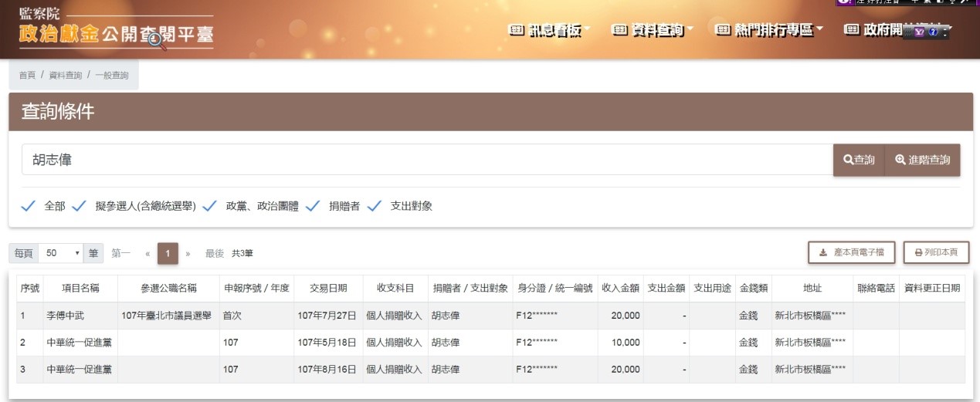980x402 pixels.
Task: Click the 共3筆 total count text
Action: [x=242, y=253]
